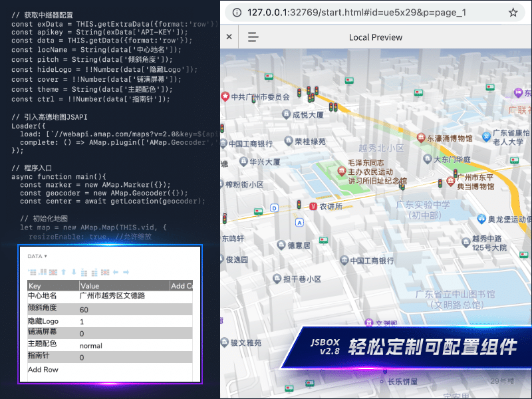Click the 成悦大厦 building marker

pyautogui.click(x=287, y=114)
